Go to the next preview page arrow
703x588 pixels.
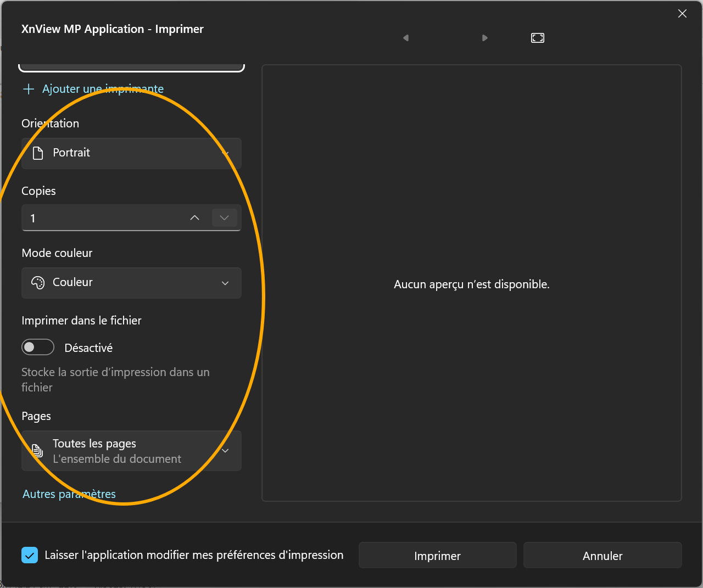pos(484,38)
